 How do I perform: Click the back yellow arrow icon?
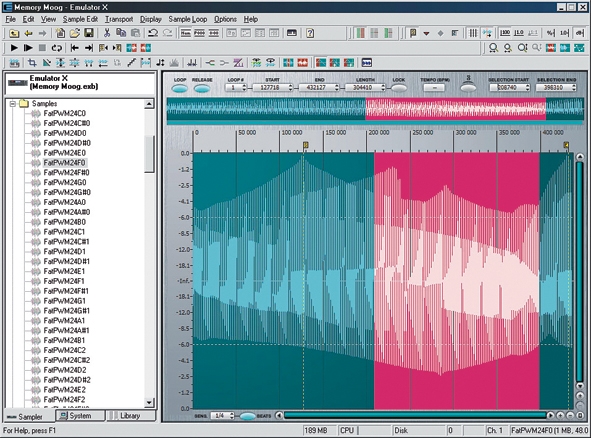click(28, 33)
